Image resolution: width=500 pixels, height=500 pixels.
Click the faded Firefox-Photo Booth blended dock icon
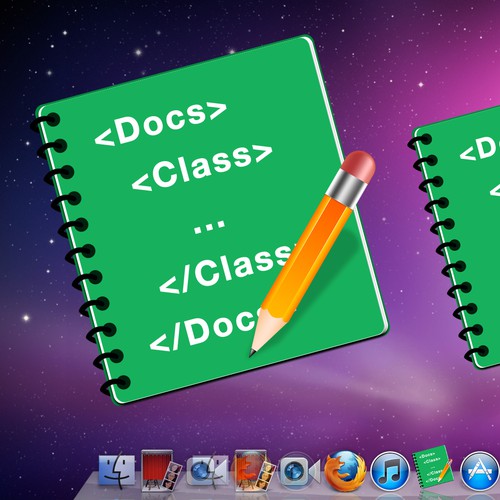(254, 471)
